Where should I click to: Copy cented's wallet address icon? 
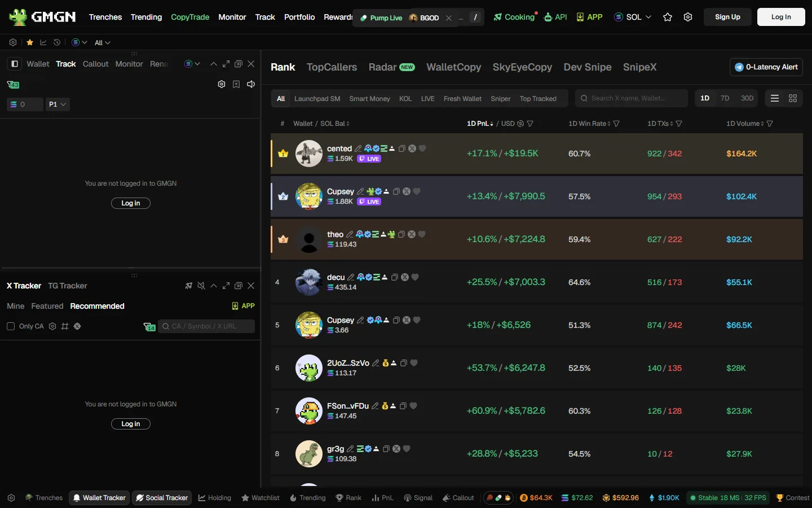pos(402,148)
